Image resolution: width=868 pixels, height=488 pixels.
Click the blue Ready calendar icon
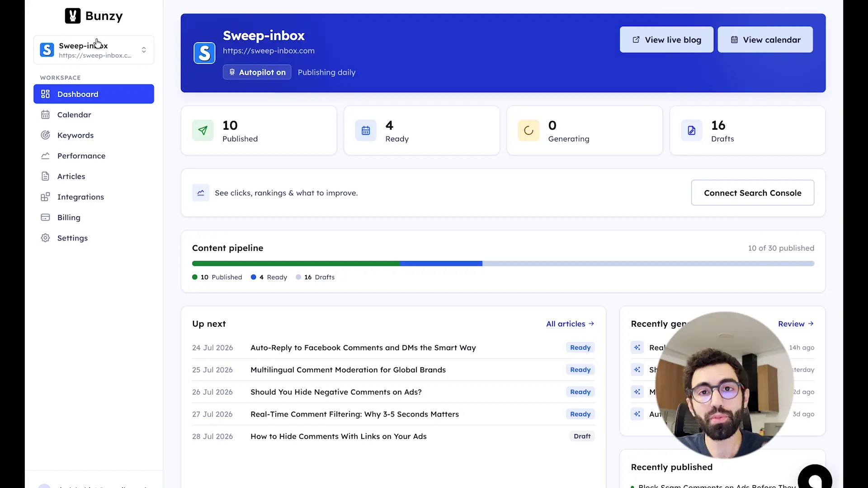(x=366, y=131)
